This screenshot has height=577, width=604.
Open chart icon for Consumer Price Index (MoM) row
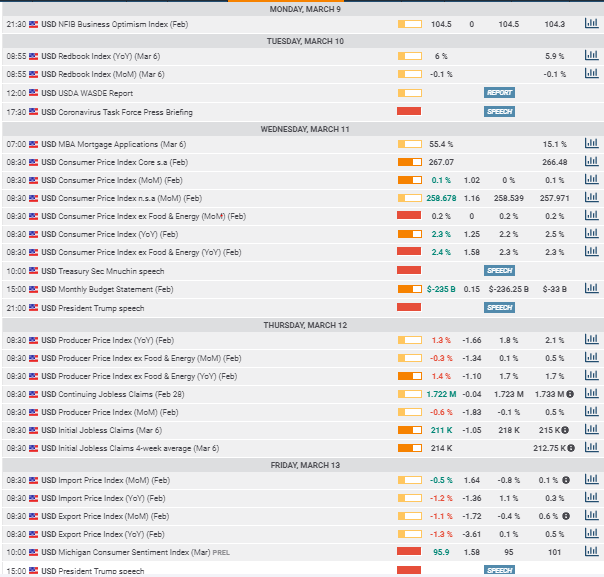coord(591,179)
